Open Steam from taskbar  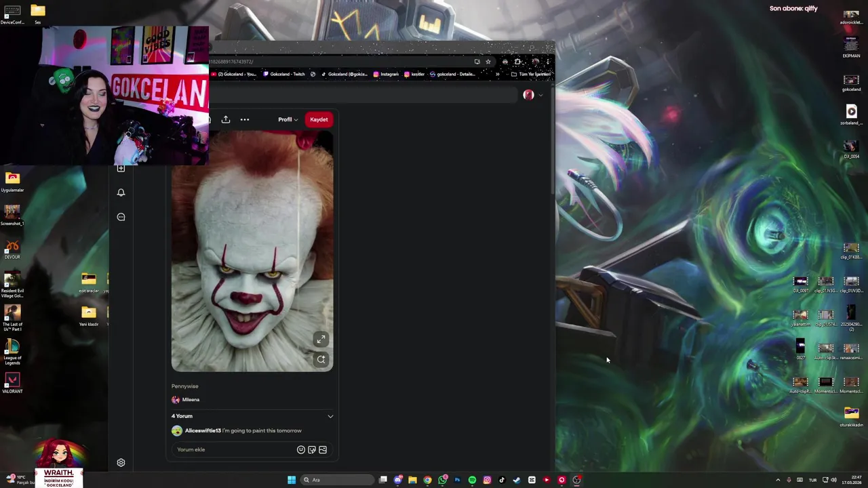(517, 480)
